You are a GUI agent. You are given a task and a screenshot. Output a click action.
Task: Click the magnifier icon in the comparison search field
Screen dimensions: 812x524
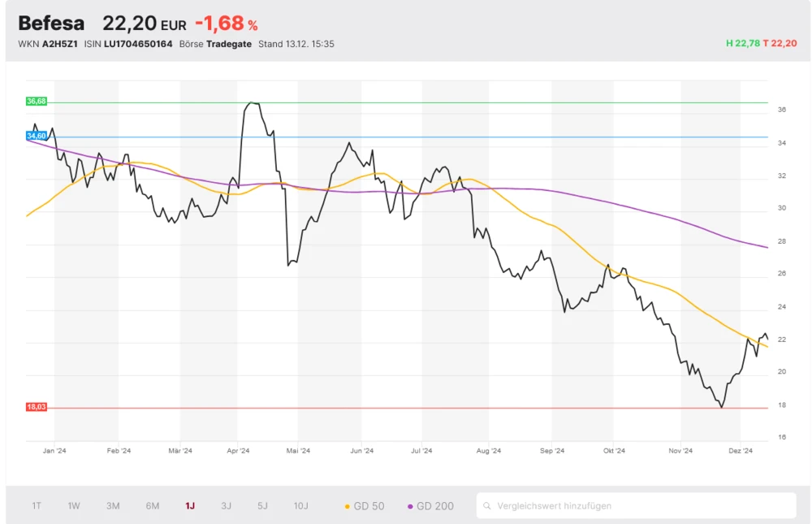(x=487, y=505)
